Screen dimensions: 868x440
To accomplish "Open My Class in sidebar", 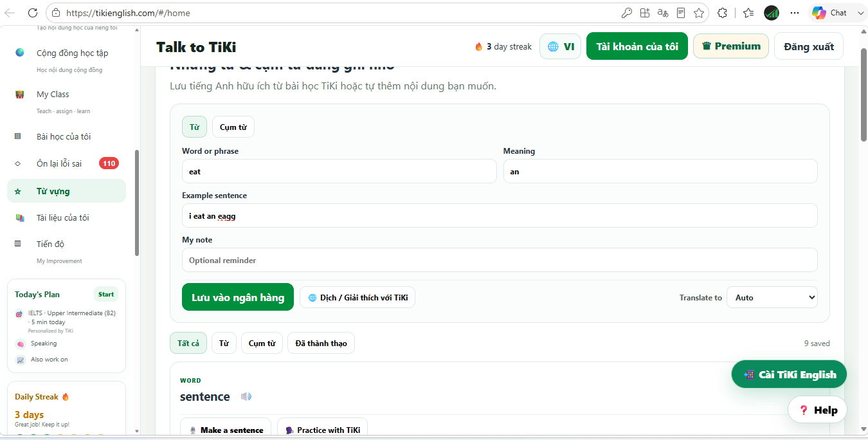I will click(x=53, y=94).
